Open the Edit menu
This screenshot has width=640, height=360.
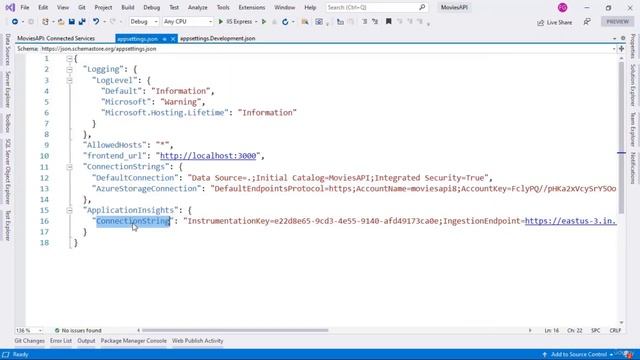(x=43, y=7)
